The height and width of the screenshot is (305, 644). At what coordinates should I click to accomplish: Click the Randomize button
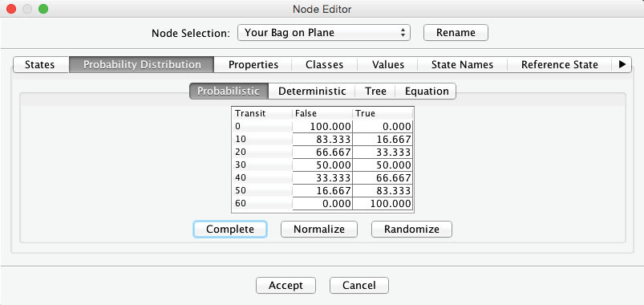click(x=411, y=229)
